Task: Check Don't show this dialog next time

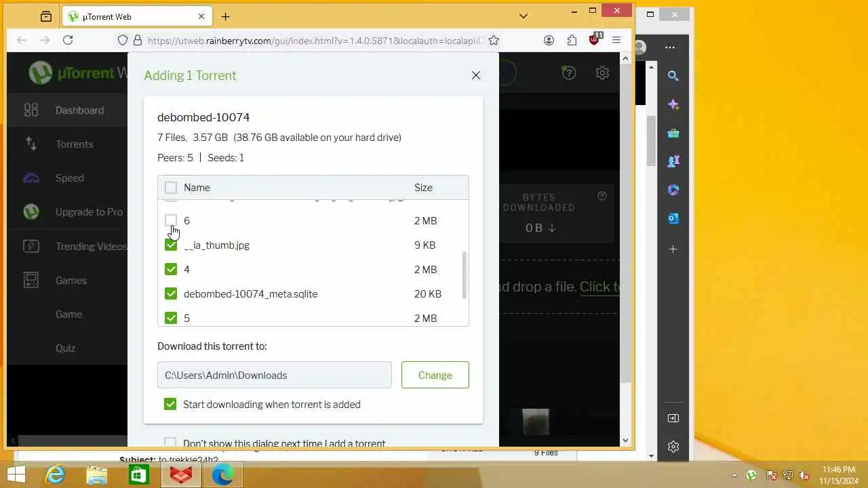Action: click(170, 443)
